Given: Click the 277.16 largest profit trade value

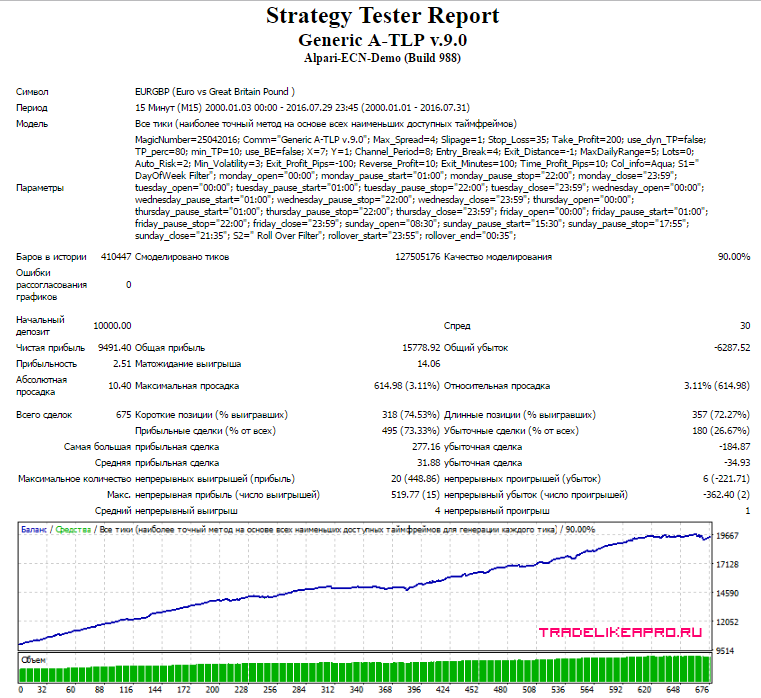Looking at the screenshot, I should tap(426, 447).
